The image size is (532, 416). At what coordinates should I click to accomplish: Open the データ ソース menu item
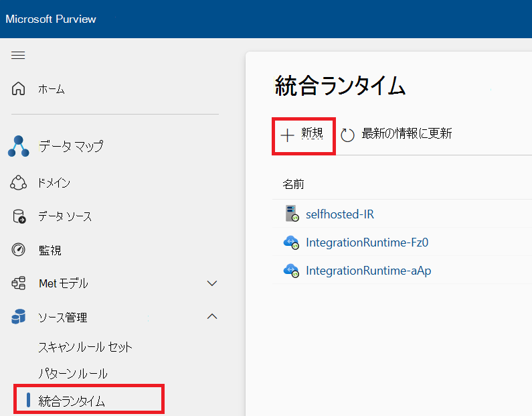[x=65, y=216]
